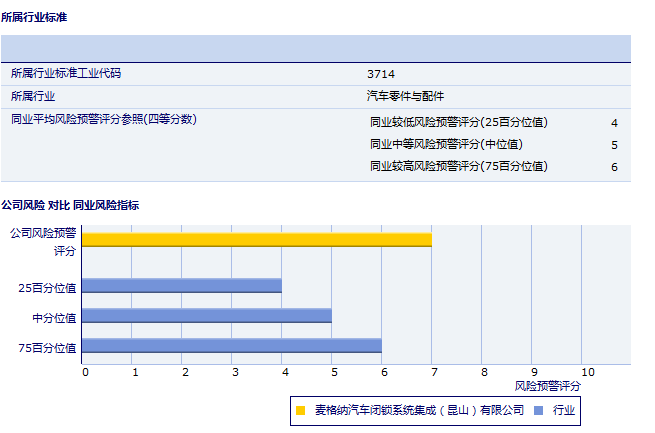655x433 pixels.
Task: Click the blue 75百分位值 bar in chart
Action: 231,345
